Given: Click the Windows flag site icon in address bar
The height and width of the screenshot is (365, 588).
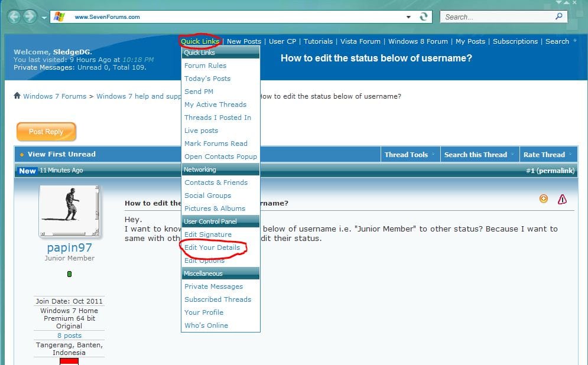Looking at the screenshot, I should [x=59, y=17].
